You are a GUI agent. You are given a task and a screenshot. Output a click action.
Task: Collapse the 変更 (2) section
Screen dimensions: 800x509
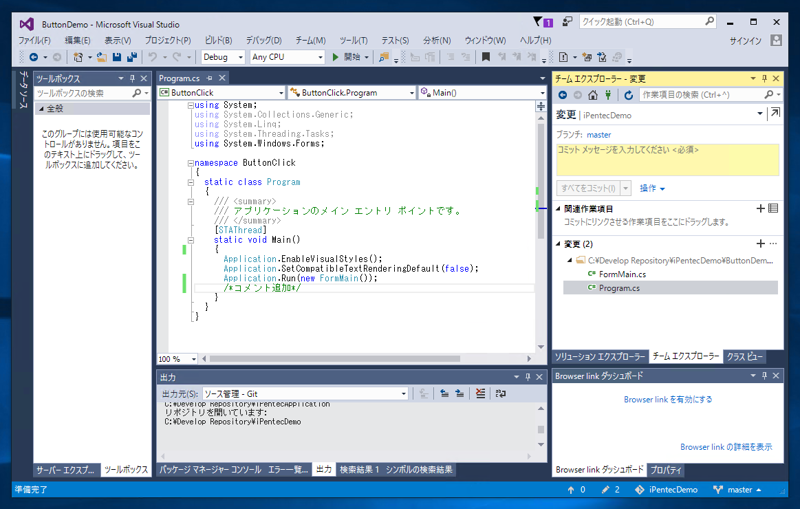558,244
